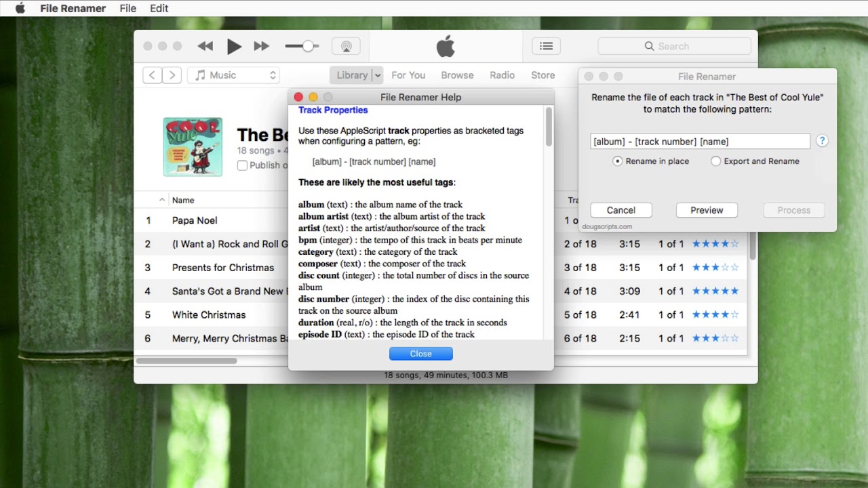Switch to the Browse tab
This screenshot has width=868, height=488.
[x=457, y=75]
